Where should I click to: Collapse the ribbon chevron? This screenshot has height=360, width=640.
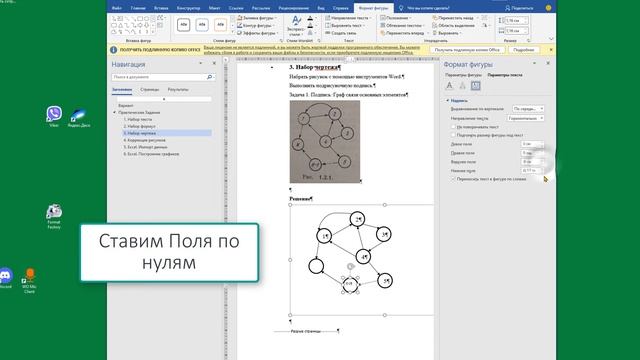click(x=551, y=39)
